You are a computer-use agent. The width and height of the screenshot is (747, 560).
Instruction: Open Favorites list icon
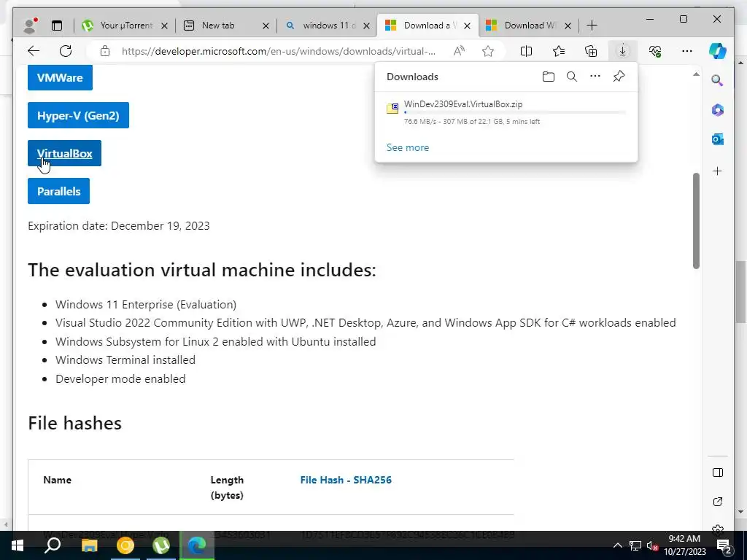tap(558, 51)
